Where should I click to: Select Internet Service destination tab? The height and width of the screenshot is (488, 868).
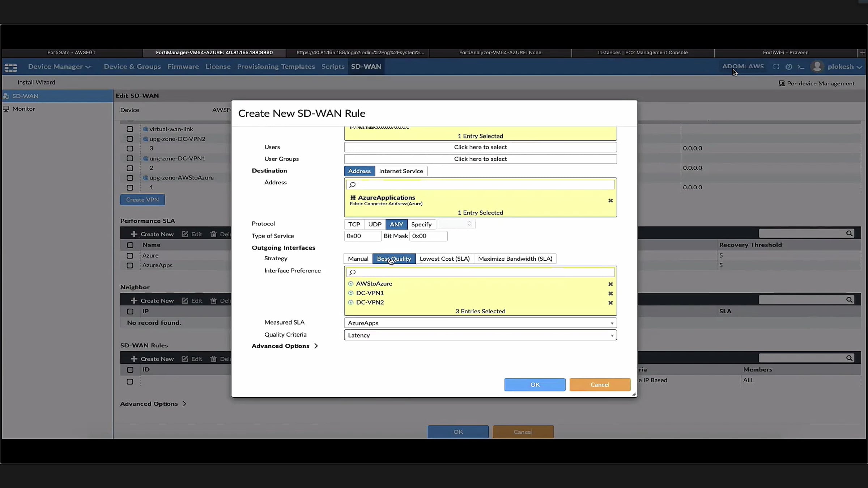(401, 171)
